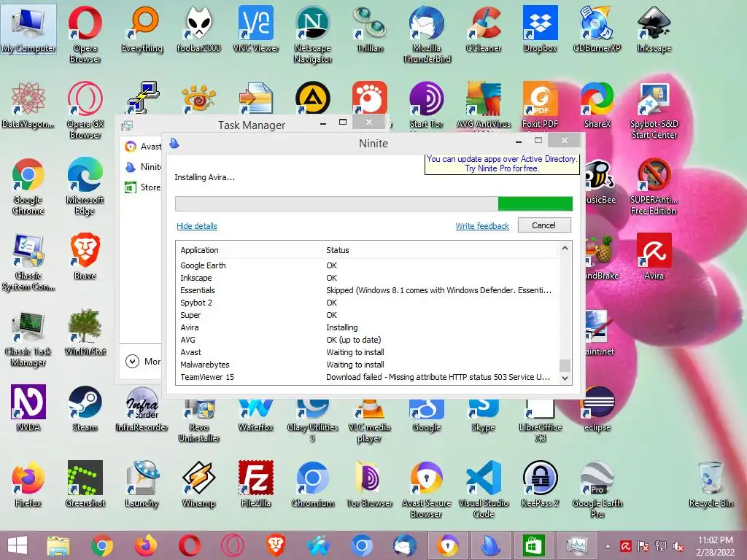
Task: Launch Winamp desktop shortcut
Action: [x=198, y=484]
